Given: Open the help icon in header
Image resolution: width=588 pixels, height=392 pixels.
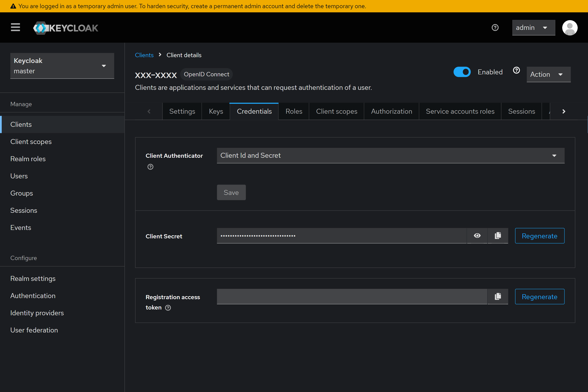Looking at the screenshot, I should tap(495, 28).
